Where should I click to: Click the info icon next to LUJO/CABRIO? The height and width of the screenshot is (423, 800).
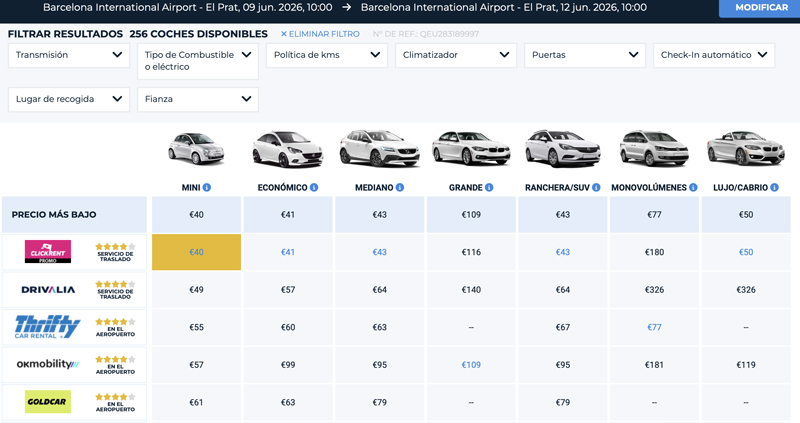coord(774,187)
